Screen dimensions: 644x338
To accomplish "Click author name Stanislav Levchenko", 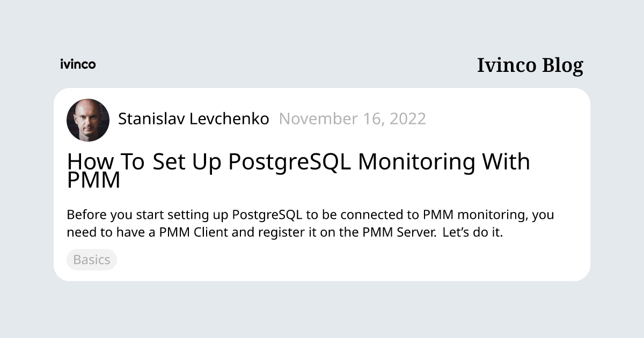I will (x=194, y=119).
